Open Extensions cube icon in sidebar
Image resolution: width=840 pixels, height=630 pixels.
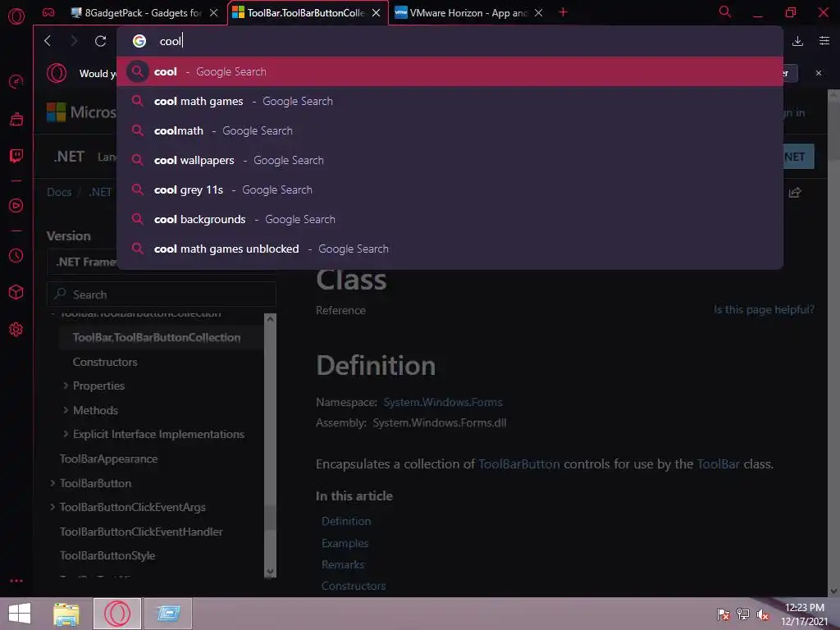16,292
